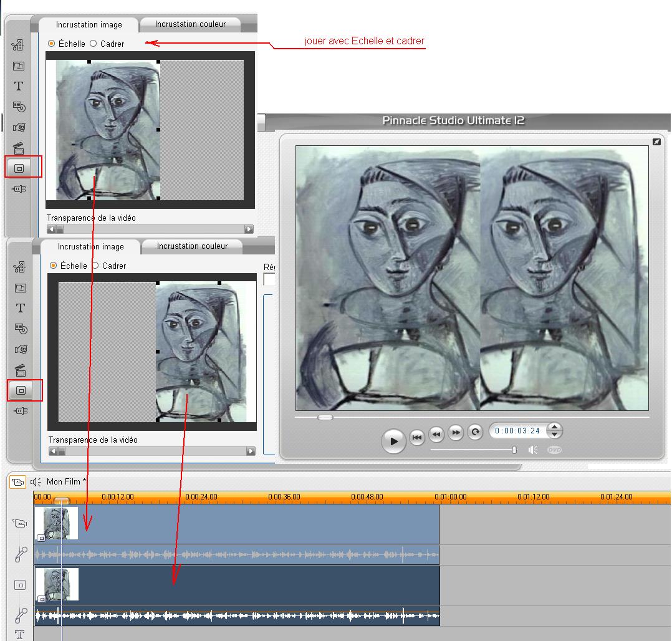Select Cadrer radio in lower panel
The width and height of the screenshot is (672, 641).
tap(95, 266)
